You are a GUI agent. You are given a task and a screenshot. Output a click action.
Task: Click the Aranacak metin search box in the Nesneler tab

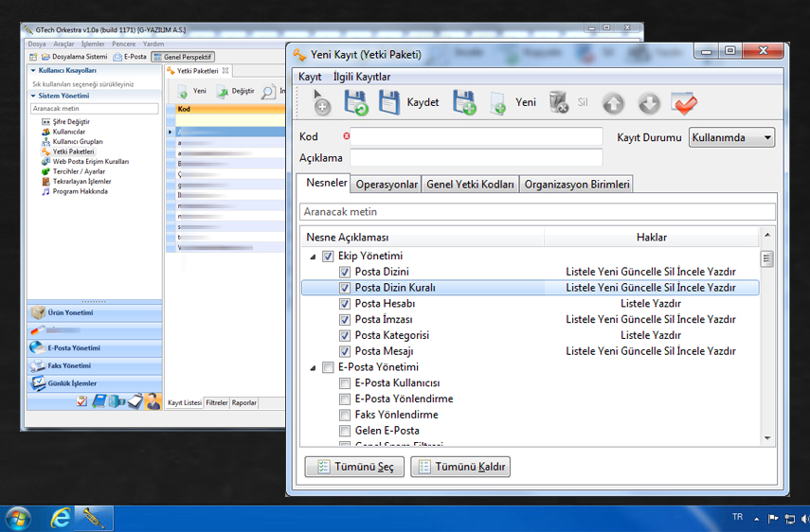(537, 211)
